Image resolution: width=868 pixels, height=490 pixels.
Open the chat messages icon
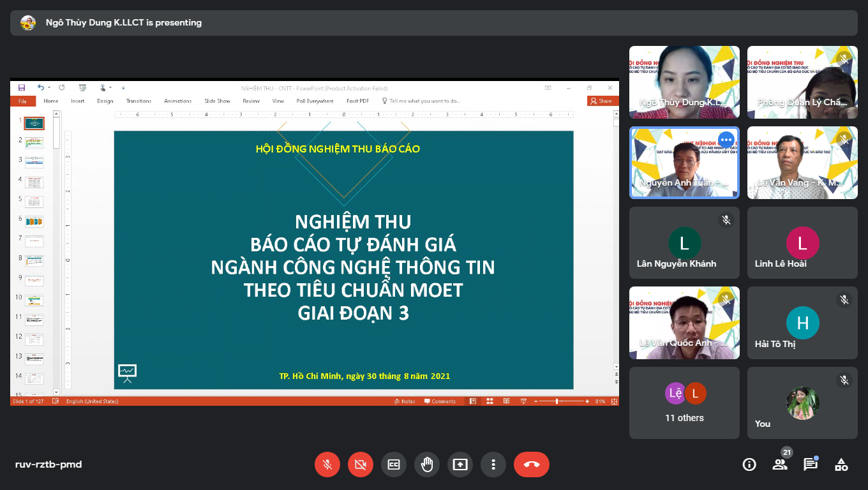click(811, 464)
